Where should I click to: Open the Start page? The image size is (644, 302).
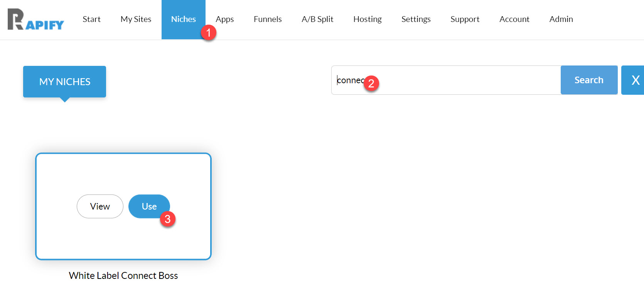91,19
